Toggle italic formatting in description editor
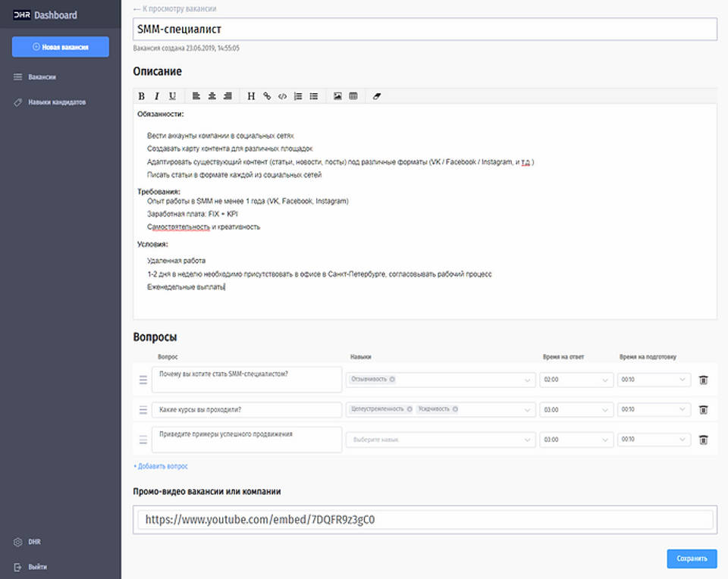The image size is (728, 579). [x=157, y=96]
